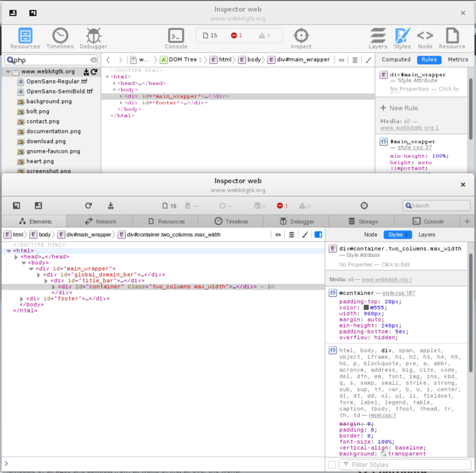Switch to the Network tab
Image resolution: width=476 pixels, height=473 pixels.
coord(100,222)
